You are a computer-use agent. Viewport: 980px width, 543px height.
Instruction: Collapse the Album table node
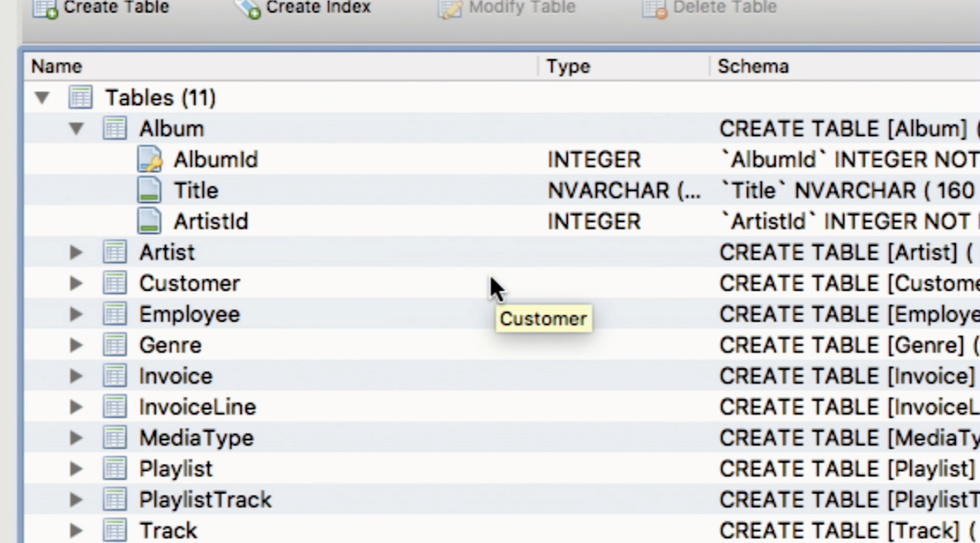(x=76, y=129)
